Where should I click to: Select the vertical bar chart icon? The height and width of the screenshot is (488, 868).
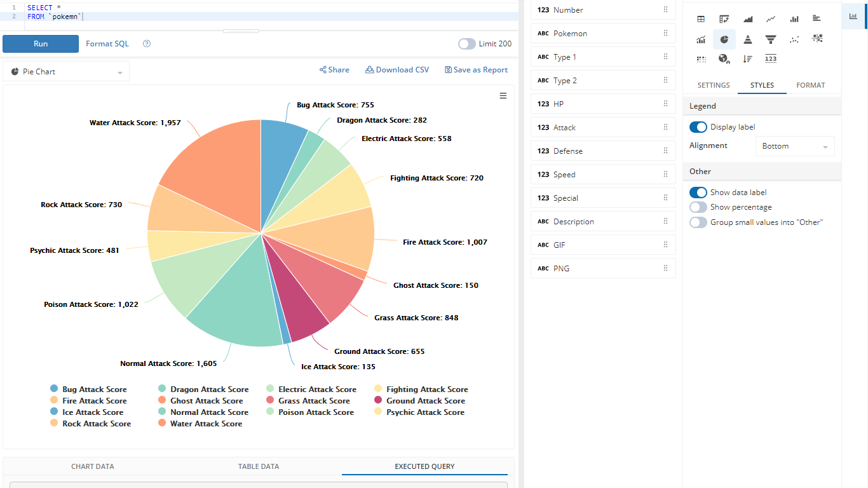794,19
